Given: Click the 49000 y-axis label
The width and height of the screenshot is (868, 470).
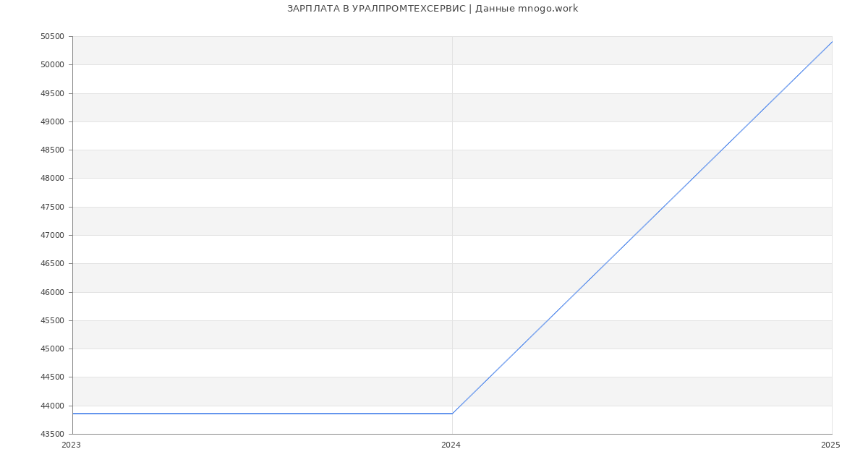Looking at the screenshot, I should point(52,122).
